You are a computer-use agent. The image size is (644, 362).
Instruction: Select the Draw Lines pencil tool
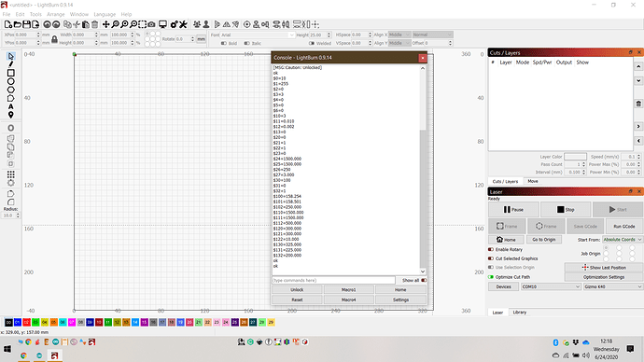(x=10, y=64)
